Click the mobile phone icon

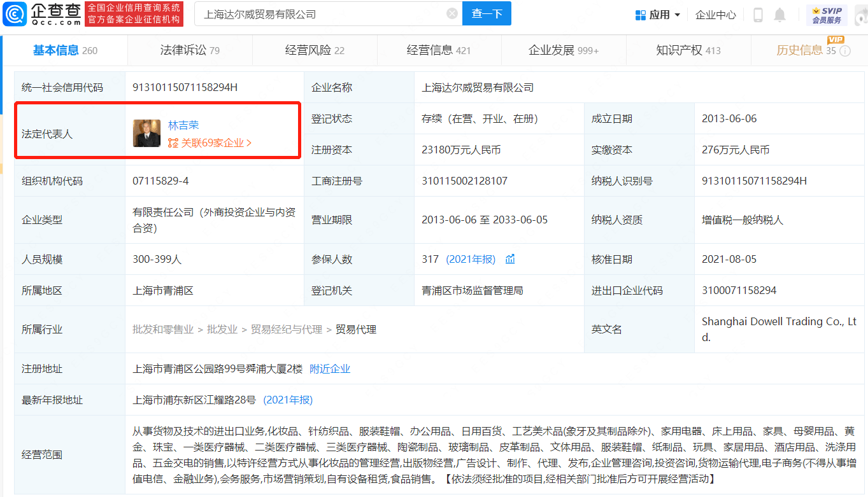tap(758, 15)
